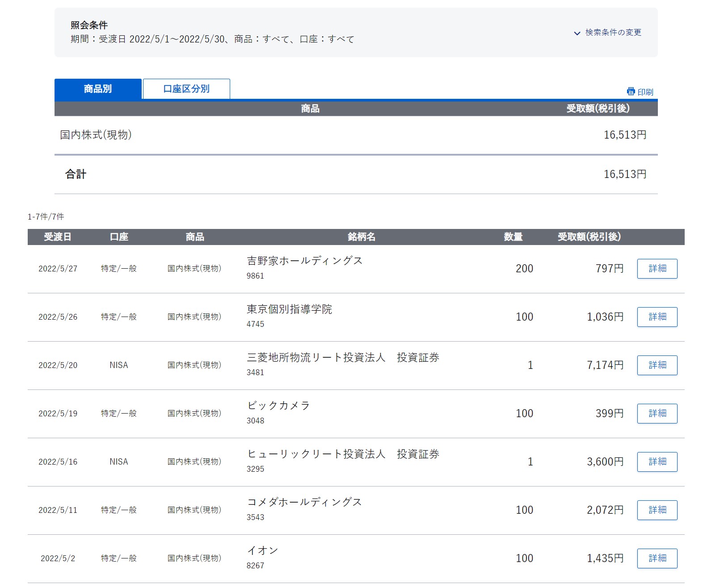Click the 吉野家ホールディングス stock name
This screenshot has height=588, width=703.
pyautogui.click(x=304, y=261)
